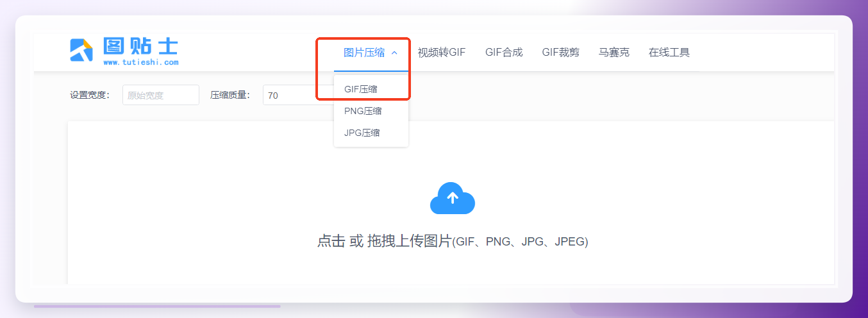Collapse the 图片压缩 chevron arrow
The width and height of the screenshot is (868, 318).
tap(394, 53)
